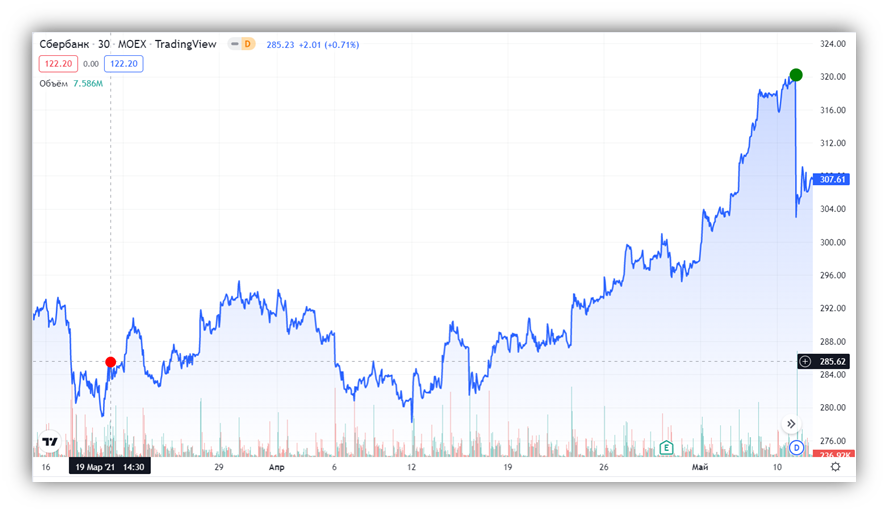Image resolution: width=888 pixels, height=514 pixels.
Task: Click the 292.00 price axis label
Action: coord(832,309)
